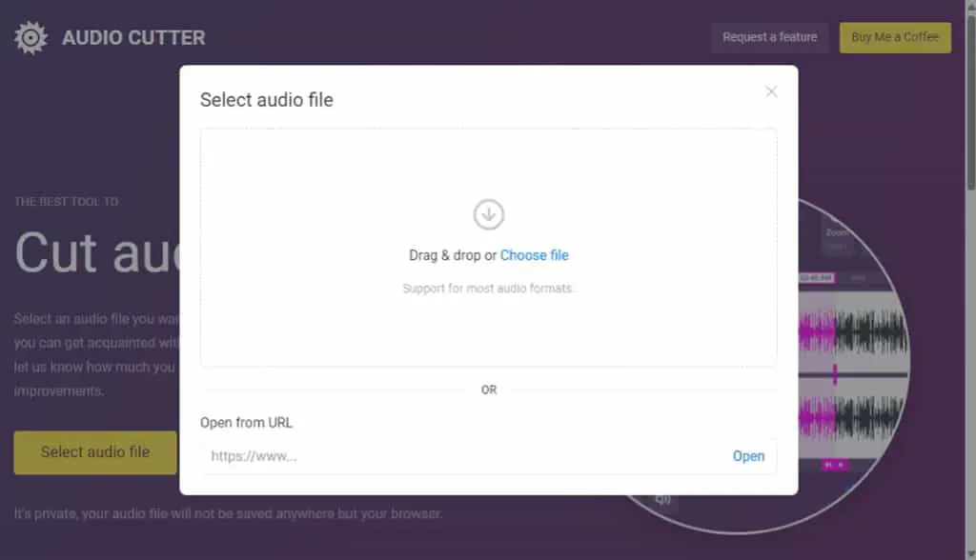This screenshot has width=976, height=560.
Task: Click the Buy Me a Coffee button
Action: [x=895, y=37]
